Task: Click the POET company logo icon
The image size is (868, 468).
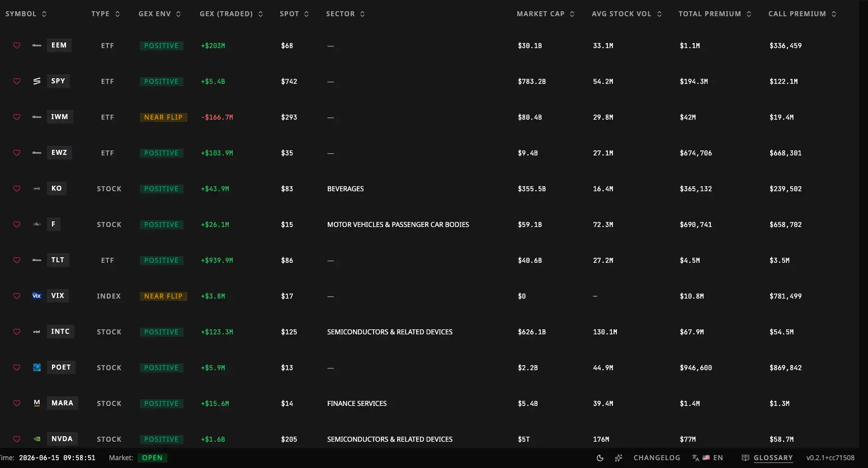Action: (37, 367)
